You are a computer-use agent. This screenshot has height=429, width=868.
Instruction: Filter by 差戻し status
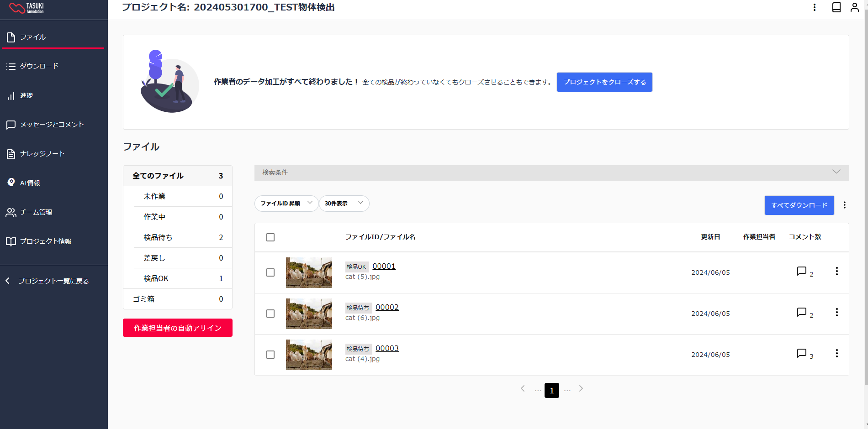[183, 258]
